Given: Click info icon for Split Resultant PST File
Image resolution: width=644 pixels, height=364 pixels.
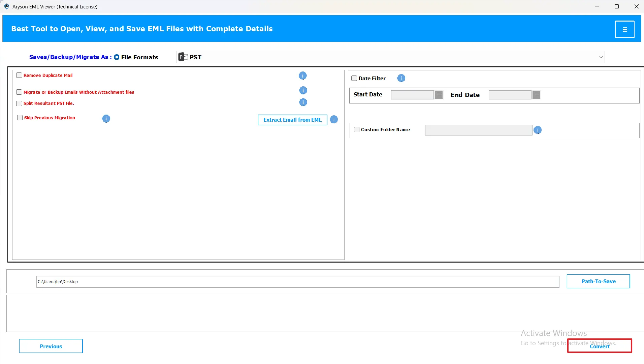Looking at the screenshot, I should (303, 102).
